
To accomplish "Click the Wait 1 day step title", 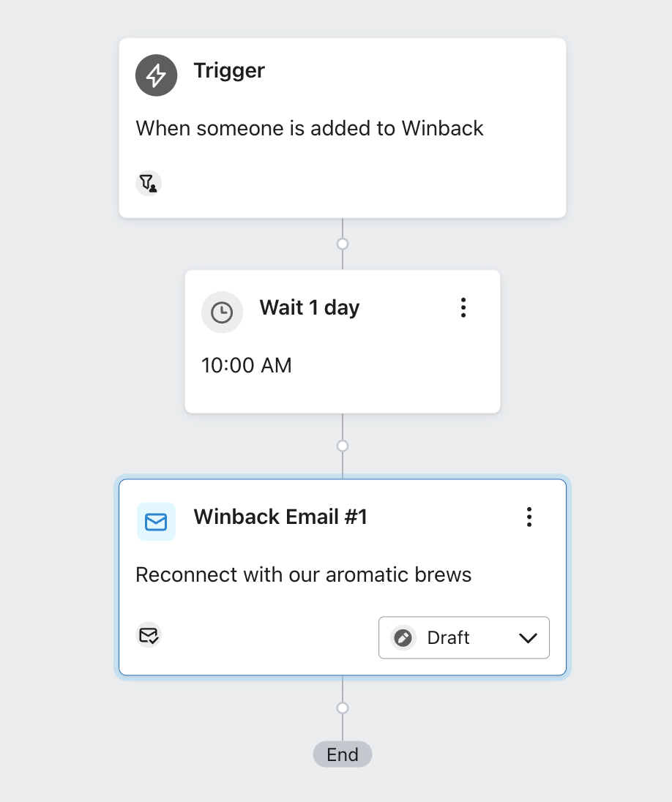I will click(309, 307).
